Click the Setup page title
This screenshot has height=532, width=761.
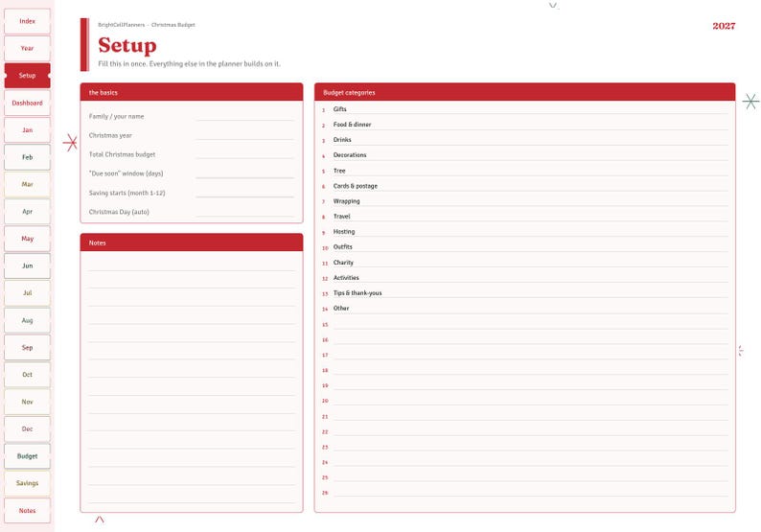[127, 45]
